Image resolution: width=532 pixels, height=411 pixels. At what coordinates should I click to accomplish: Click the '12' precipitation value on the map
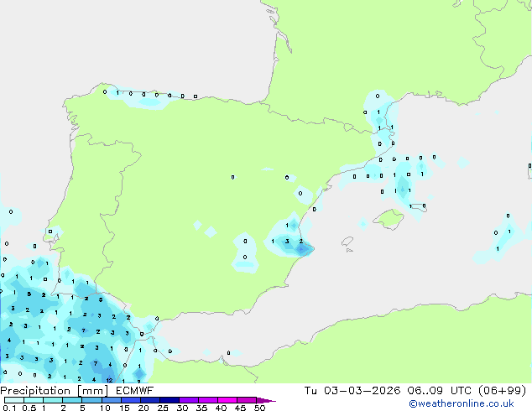[109, 380]
